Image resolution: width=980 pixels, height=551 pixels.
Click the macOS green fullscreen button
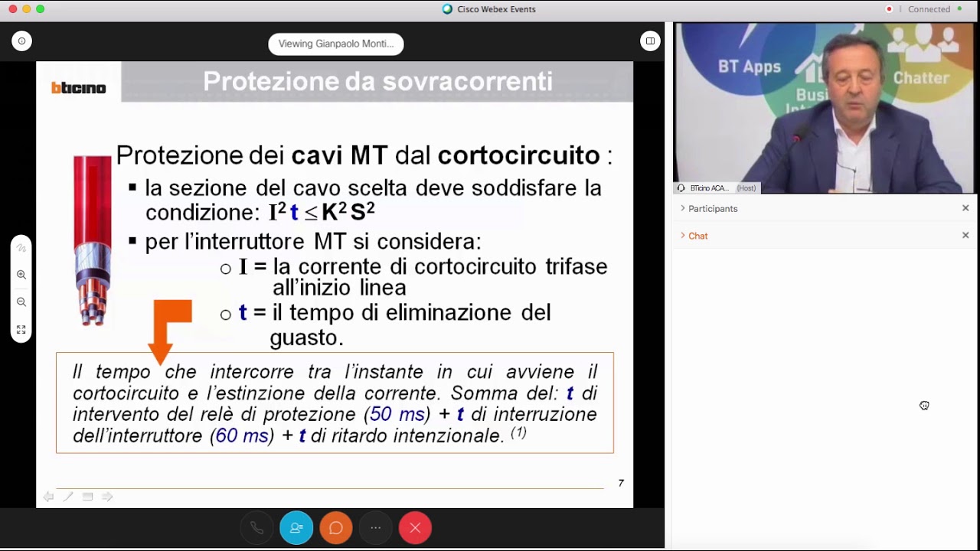(x=41, y=9)
